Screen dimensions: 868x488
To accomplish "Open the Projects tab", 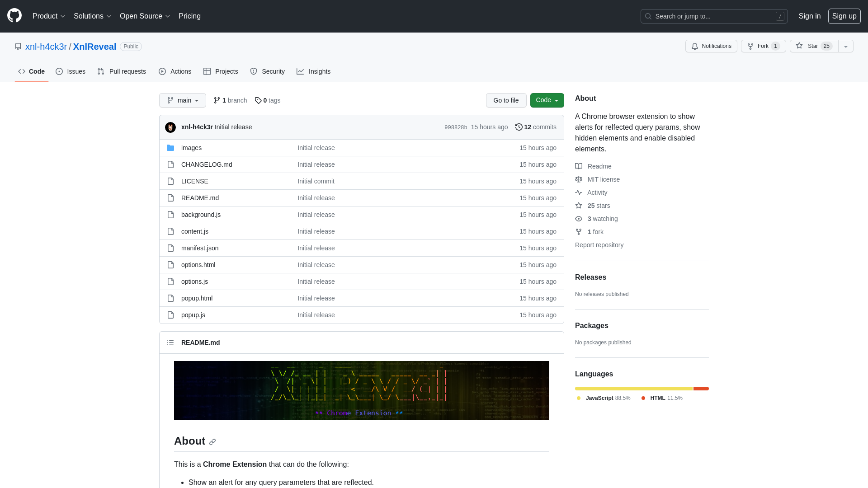I will (x=221, y=71).
